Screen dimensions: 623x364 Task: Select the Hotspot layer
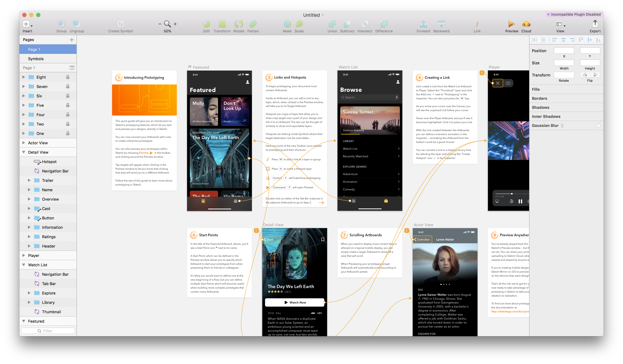coord(48,162)
